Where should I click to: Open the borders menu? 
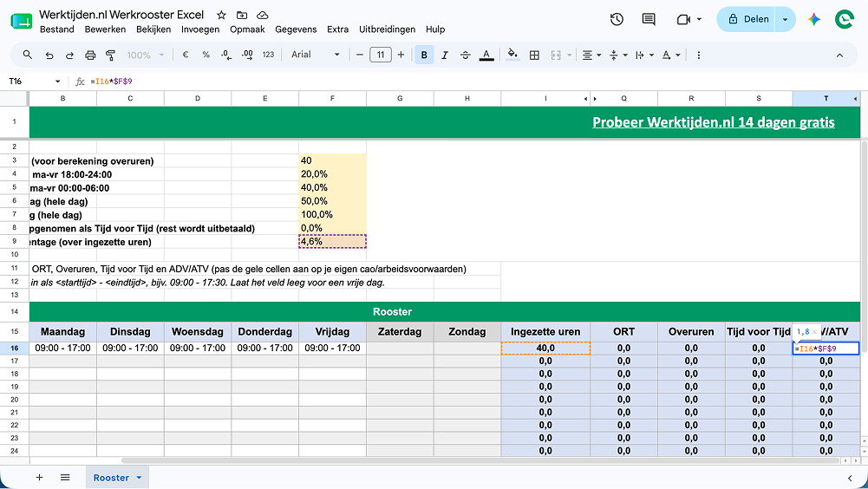pos(534,55)
